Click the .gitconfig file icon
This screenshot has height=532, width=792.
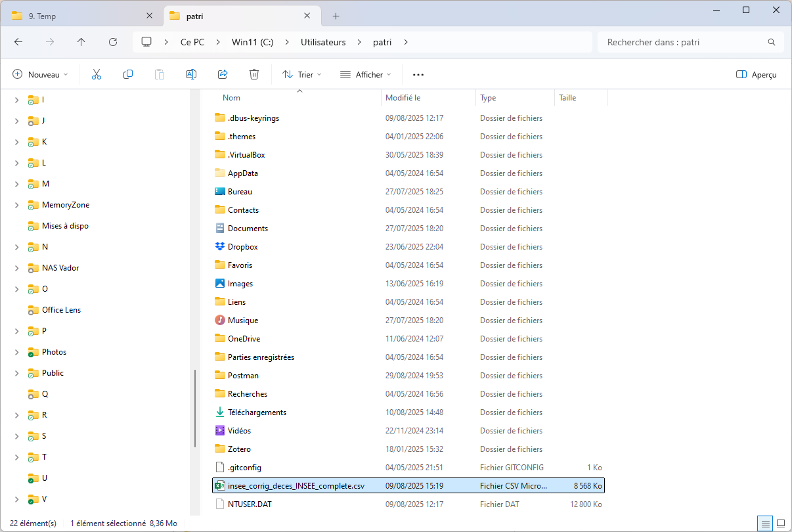point(220,468)
